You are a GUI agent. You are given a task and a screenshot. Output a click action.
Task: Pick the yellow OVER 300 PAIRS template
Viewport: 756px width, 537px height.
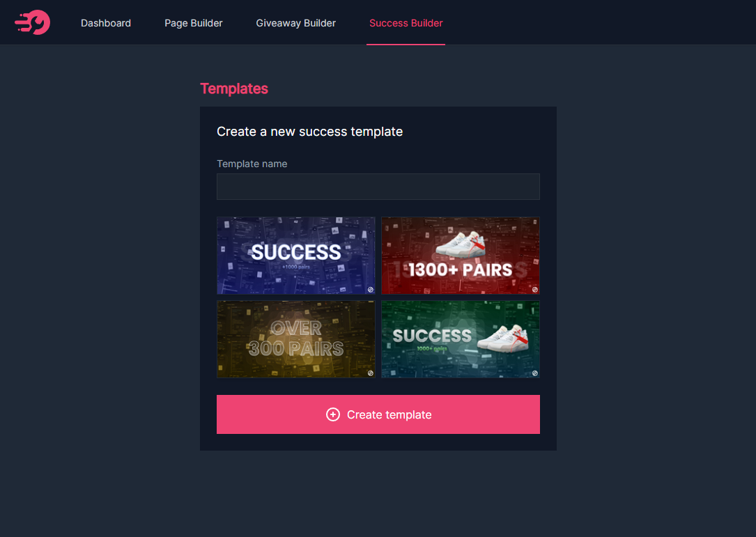(x=296, y=339)
